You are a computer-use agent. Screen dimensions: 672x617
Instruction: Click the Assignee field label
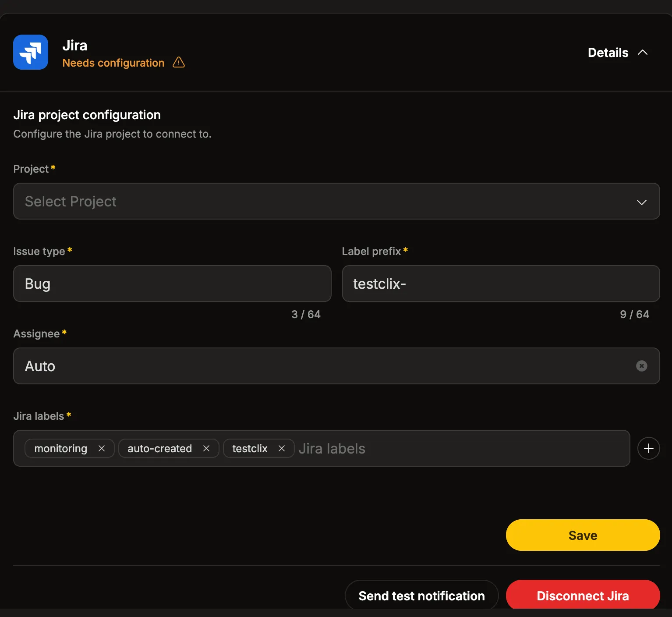click(x=36, y=333)
